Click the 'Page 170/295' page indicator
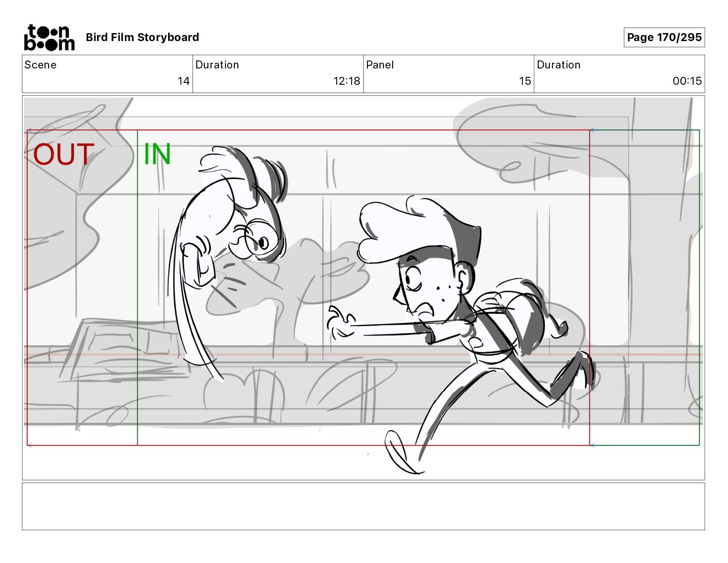 (x=664, y=37)
